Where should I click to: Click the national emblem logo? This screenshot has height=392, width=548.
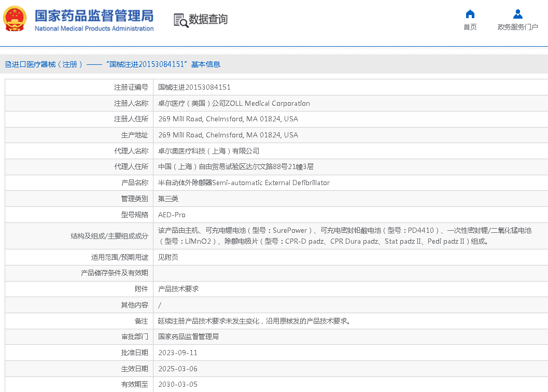tap(15, 19)
